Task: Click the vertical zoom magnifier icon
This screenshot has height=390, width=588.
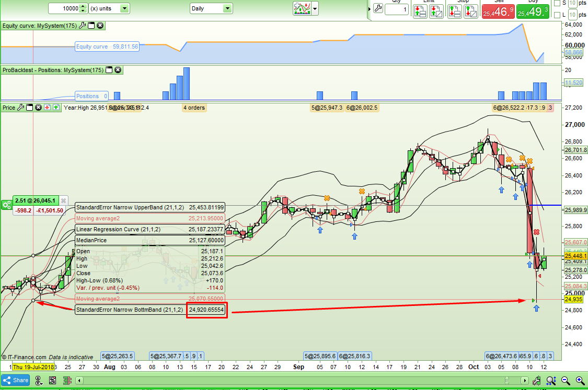Action: (551, 381)
